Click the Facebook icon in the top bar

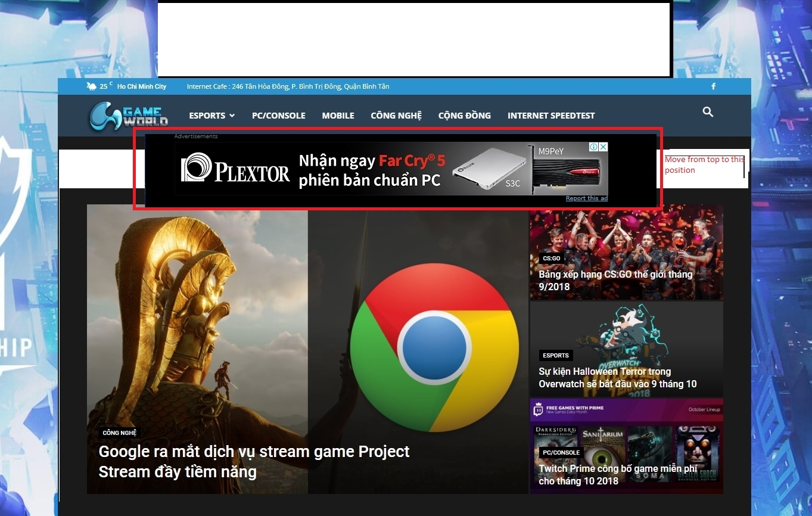pos(713,86)
